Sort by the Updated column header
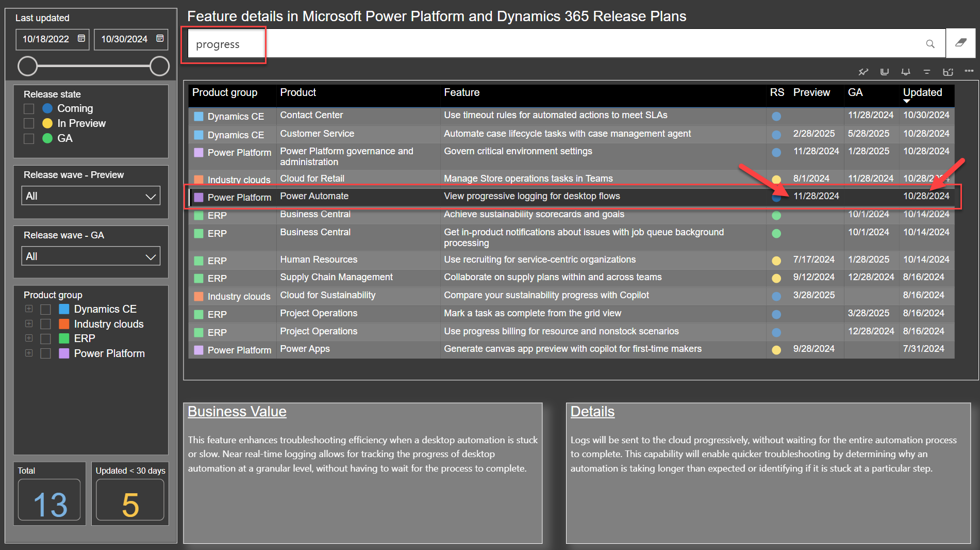 point(922,92)
